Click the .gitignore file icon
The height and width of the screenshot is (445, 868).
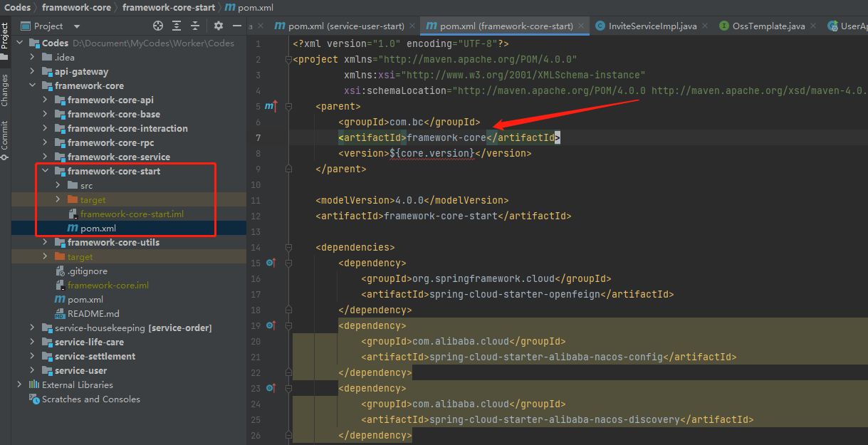pyautogui.click(x=61, y=271)
